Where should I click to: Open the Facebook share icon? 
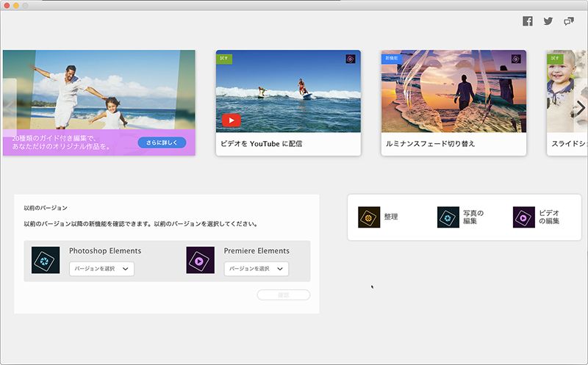[528, 21]
